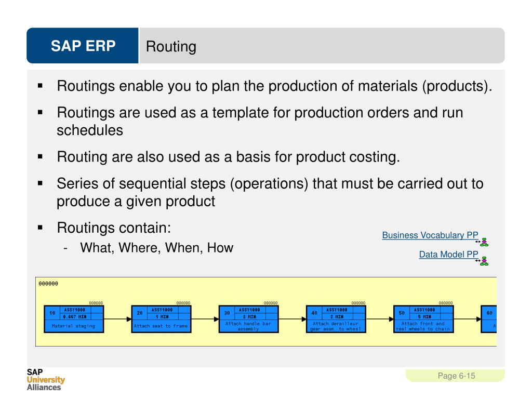Screen dimensions: 532x399
Task: Click the 0.667 MIN duration in operation 10
Action: 75,316
